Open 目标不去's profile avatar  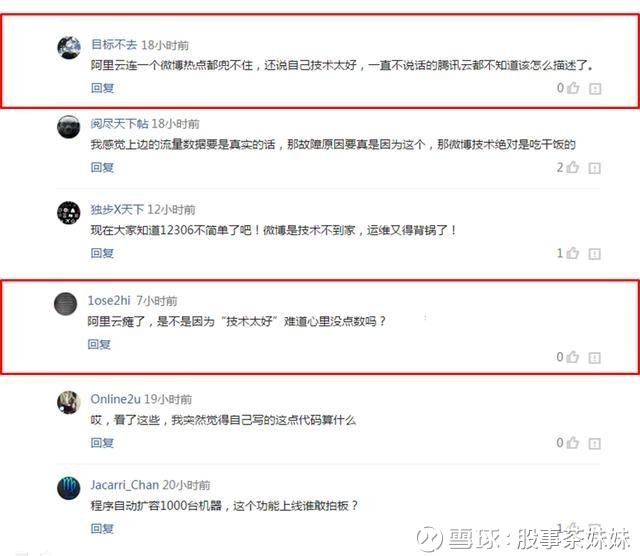69,47
